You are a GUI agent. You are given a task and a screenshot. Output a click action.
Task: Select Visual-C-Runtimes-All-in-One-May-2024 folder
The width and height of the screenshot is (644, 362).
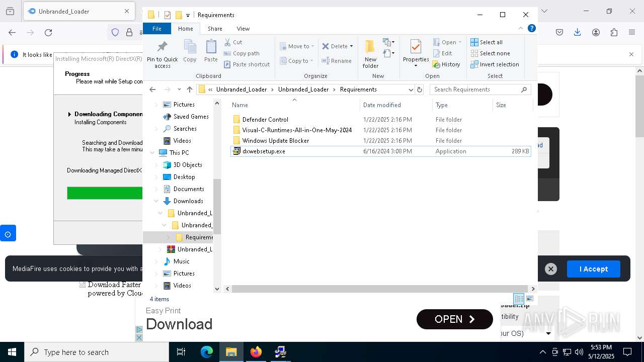click(x=297, y=130)
